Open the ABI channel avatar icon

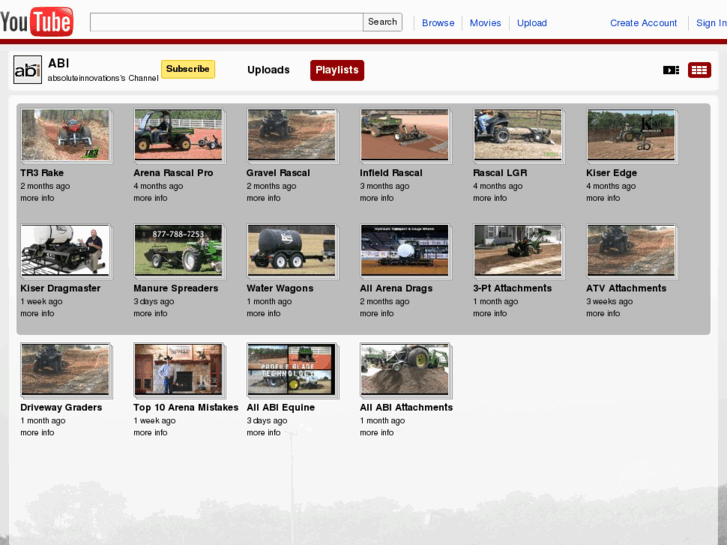click(27, 70)
